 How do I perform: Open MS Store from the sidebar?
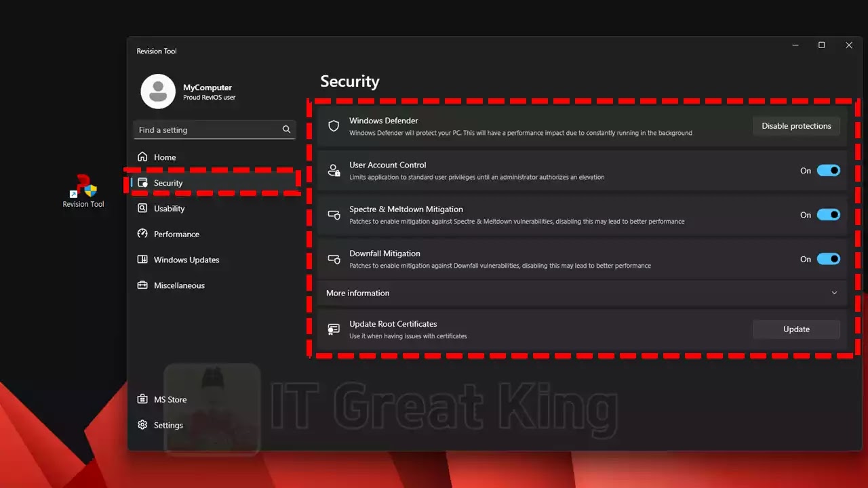point(214,399)
